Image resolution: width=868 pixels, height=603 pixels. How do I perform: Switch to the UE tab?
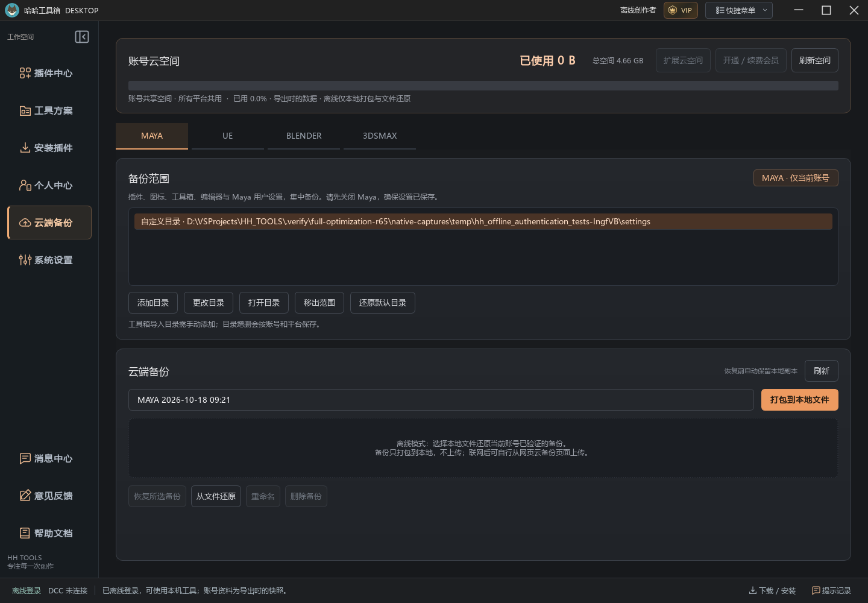[227, 136]
